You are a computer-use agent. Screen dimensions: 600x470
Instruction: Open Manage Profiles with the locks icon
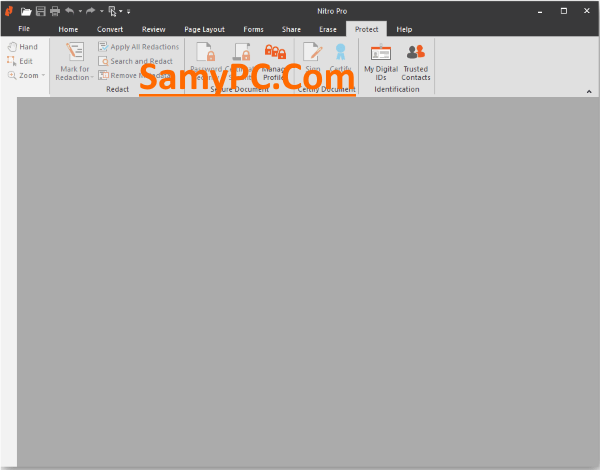(x=276, y=52)
